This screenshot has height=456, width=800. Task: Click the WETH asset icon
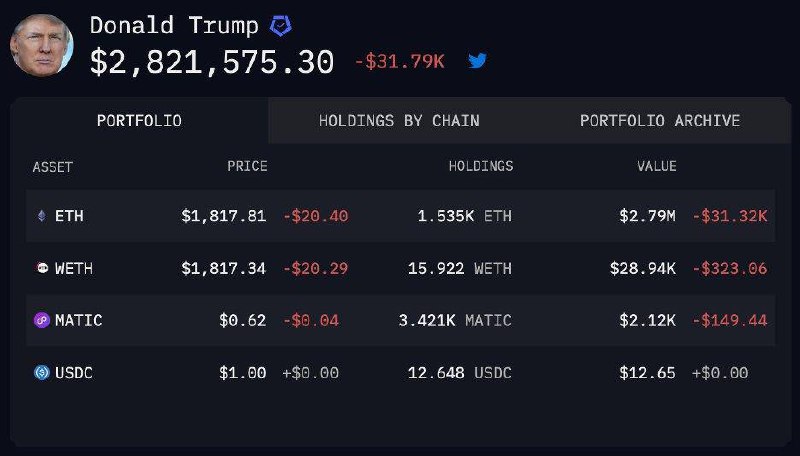tap(42, 268)
